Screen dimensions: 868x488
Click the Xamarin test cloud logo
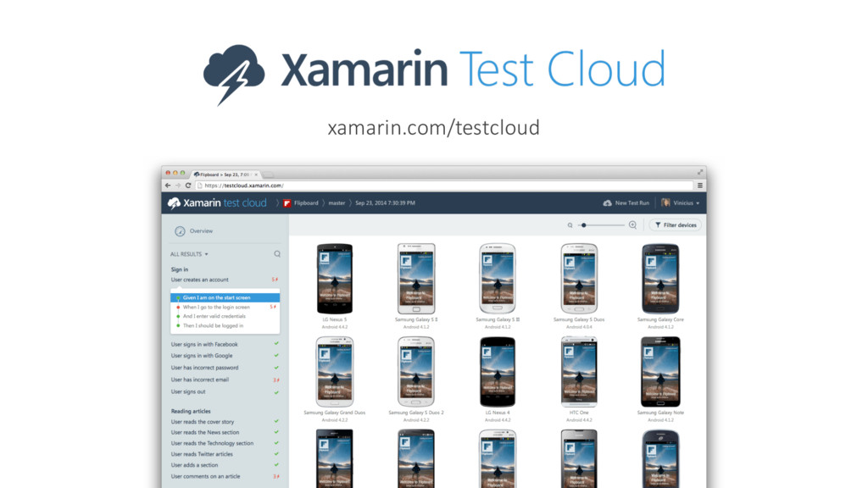217,203
